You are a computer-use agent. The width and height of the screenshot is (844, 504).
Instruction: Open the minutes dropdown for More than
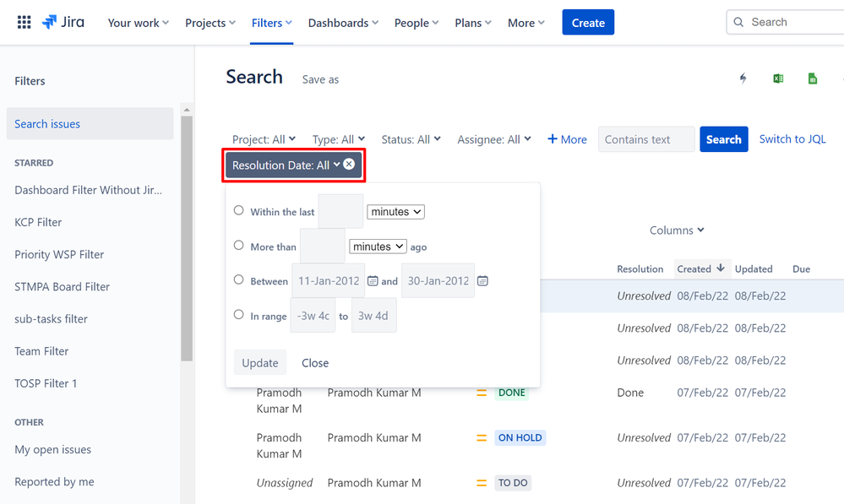378,247
